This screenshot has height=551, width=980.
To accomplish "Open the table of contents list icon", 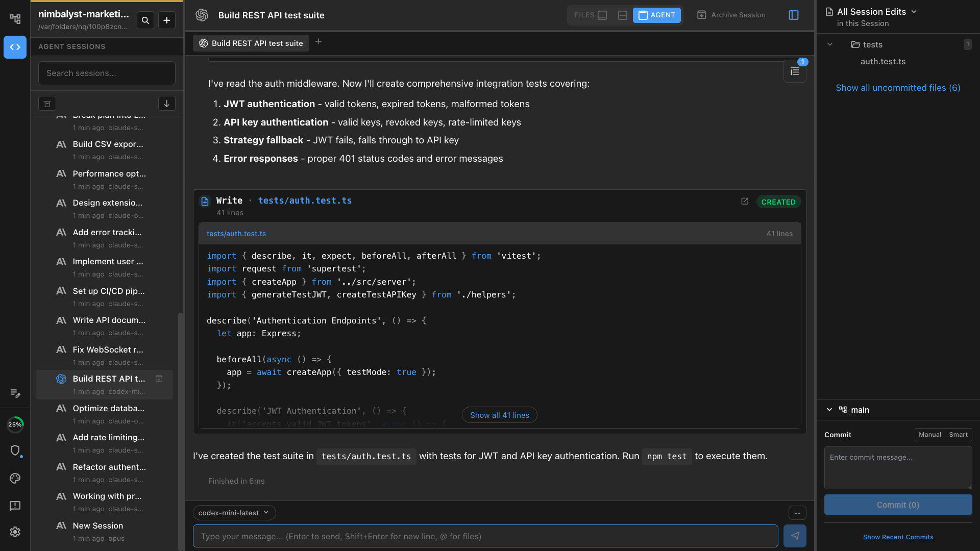I will 795,71.
